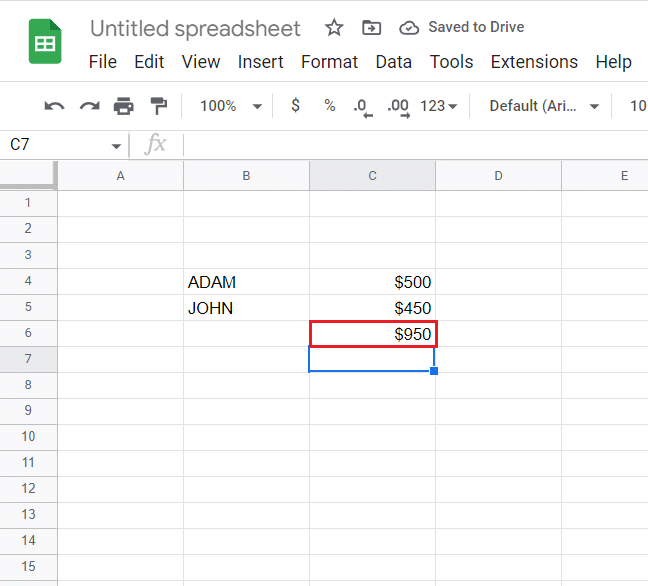The image size is (648, 586).
Task: Select row 12 header
Action: point(28,488)
